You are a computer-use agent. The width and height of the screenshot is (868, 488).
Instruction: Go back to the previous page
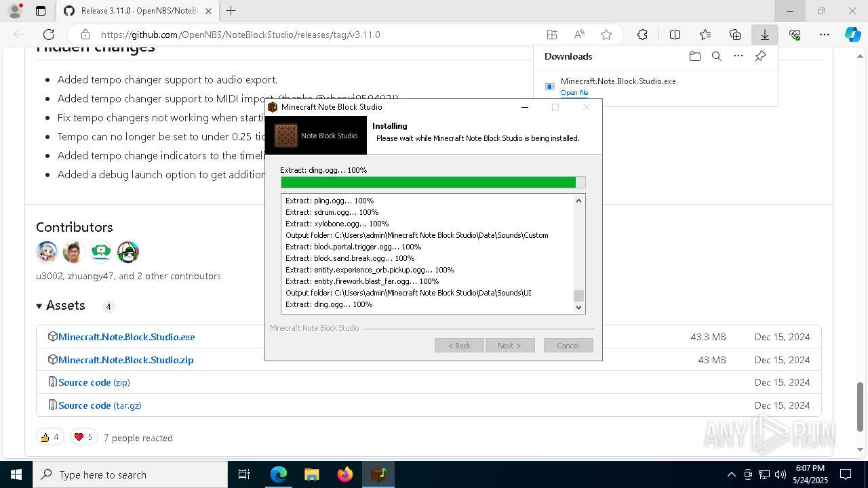click(19, 35)
